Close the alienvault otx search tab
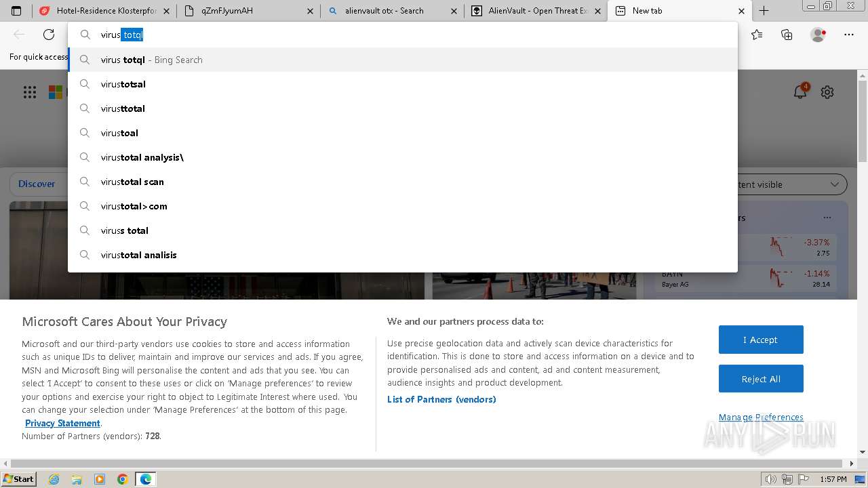This screenshot has height=488, width=868. pyautogui.click(x=454, y=11)
